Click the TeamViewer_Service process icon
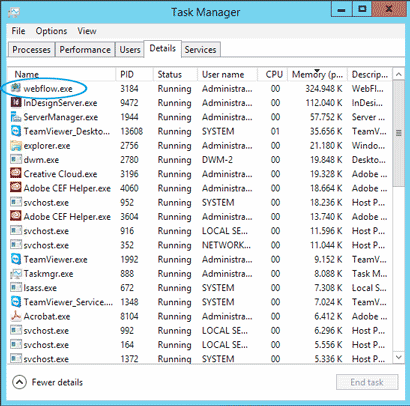 [x=16, y=302]
